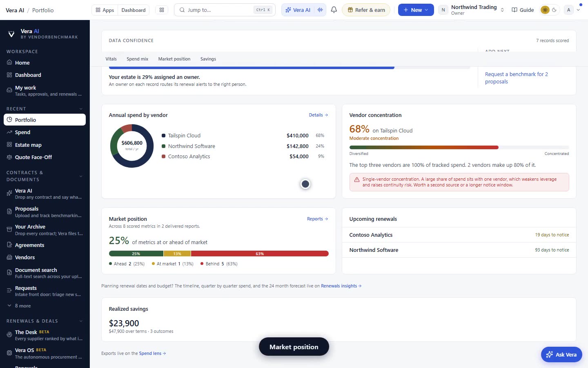
Task: Click the user avatar labeled A
Action: 568,10
